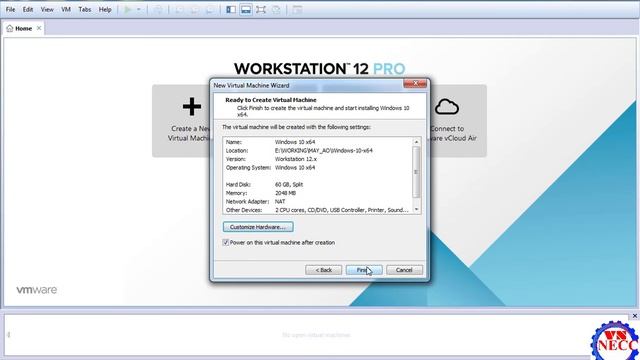
Task: Select the Network Adapter: NAT row
Action: [318, 202]
